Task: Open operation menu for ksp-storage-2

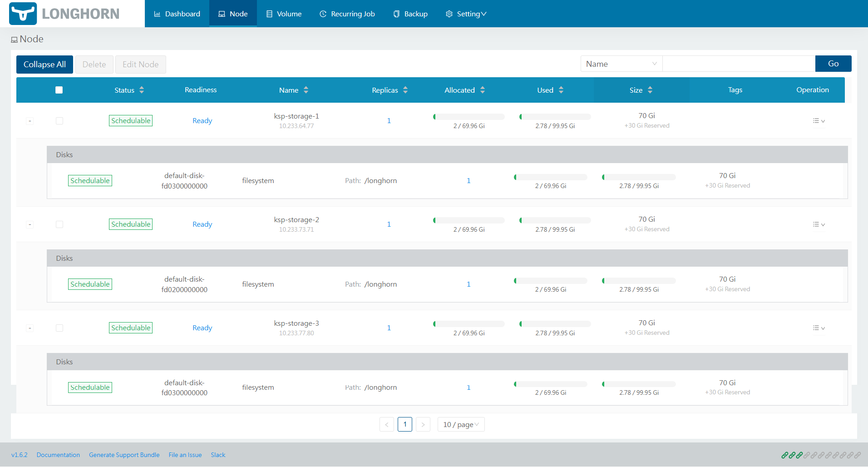Action: point(819,224)
